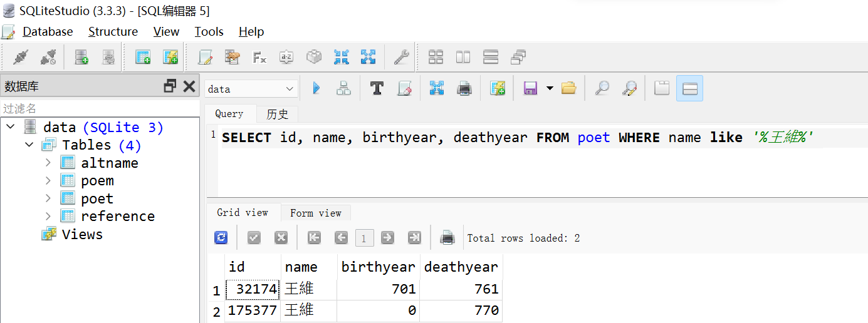Click the magnifier search icon
868x323 pixels.
602,88
